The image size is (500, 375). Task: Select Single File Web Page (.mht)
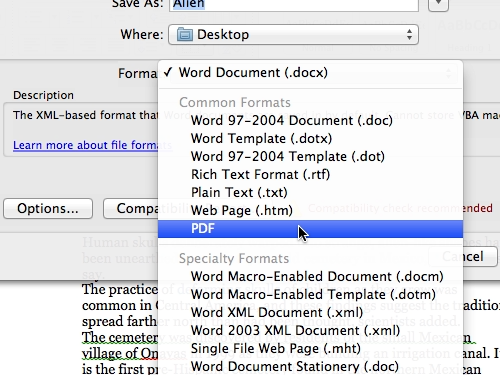[x=310, y=348]
